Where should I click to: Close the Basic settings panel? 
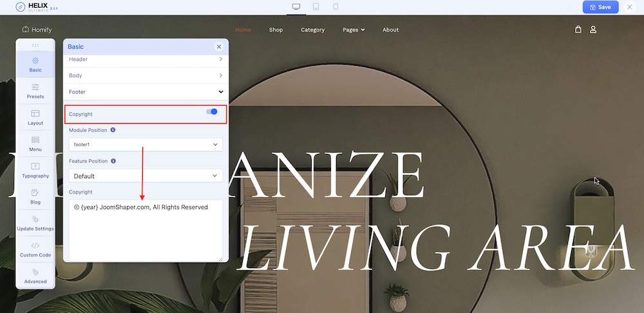pos(219,47)
